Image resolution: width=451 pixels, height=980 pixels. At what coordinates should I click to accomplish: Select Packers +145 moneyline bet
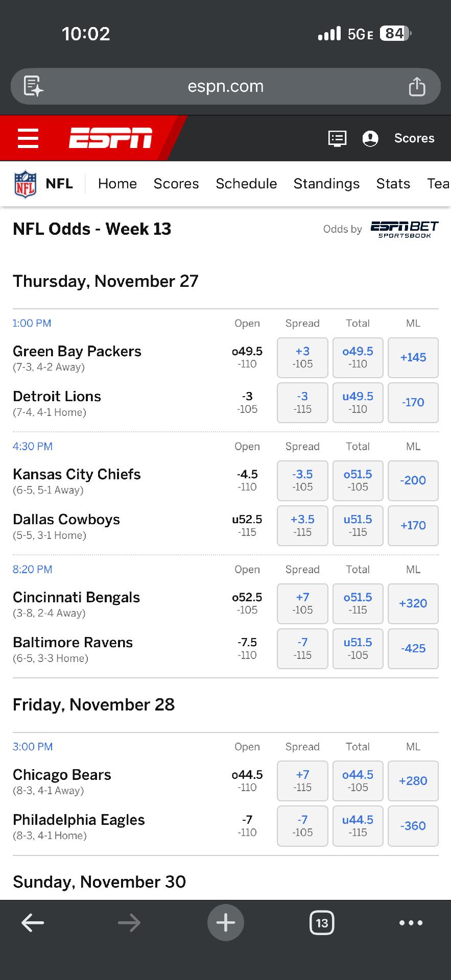pos(413,357)
